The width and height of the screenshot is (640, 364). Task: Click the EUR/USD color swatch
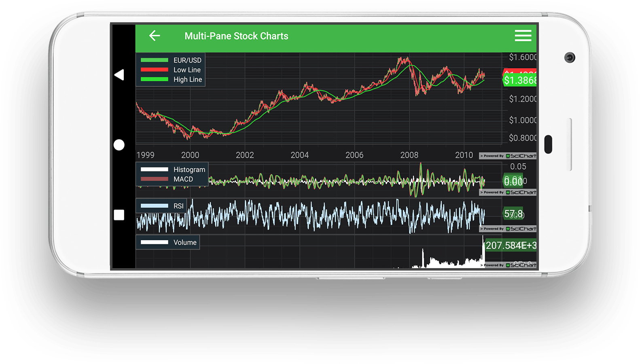point(155,60)
